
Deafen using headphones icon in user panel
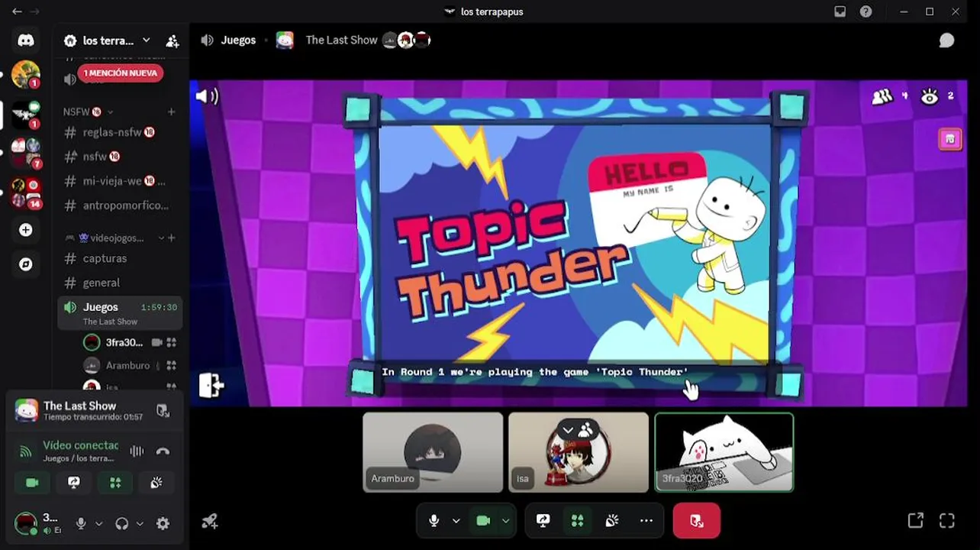coord(122,523)
